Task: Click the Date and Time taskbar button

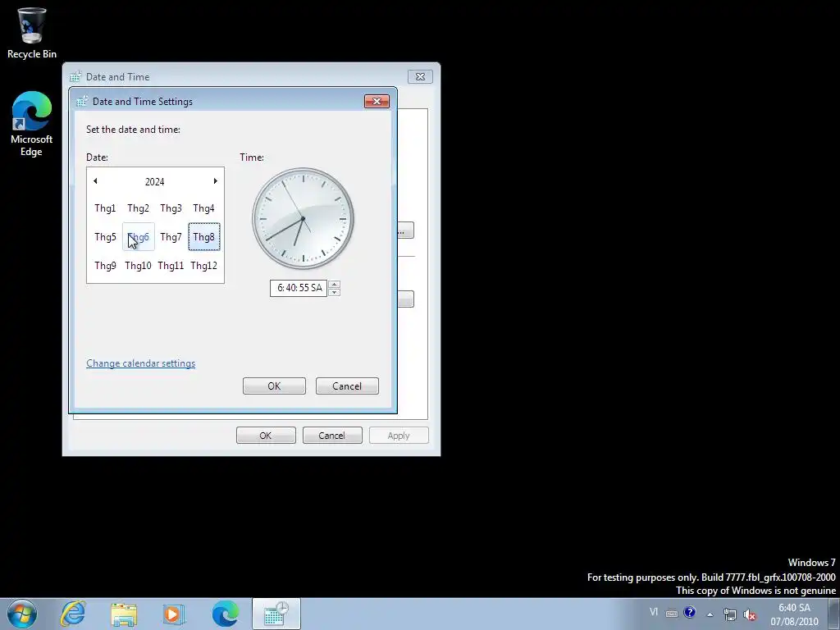Action: tap(276, 614)
